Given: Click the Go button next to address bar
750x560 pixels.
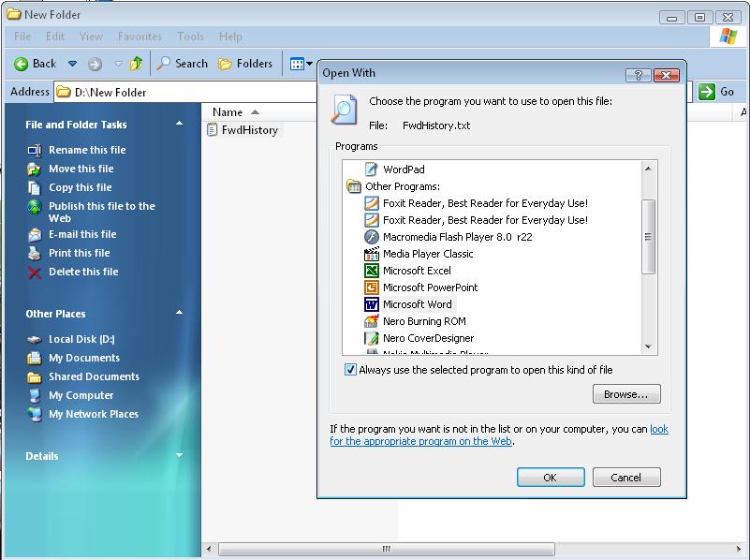Looking at the screenshot, I should click(x=715, y=92).
